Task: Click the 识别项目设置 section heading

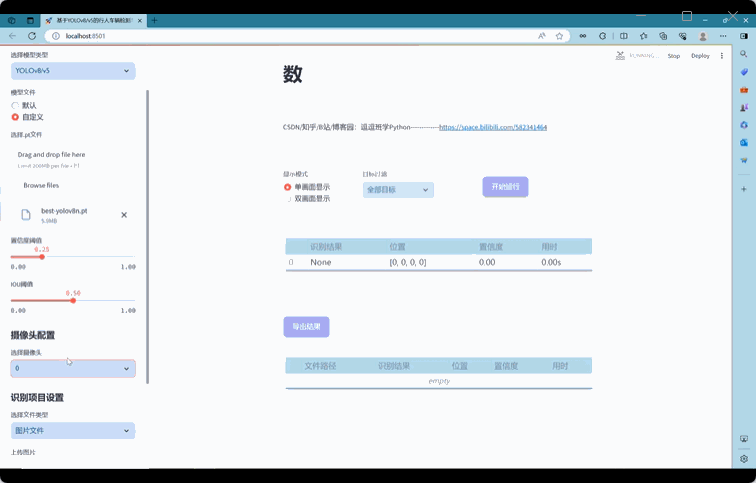Action: (x=37, y=398)
